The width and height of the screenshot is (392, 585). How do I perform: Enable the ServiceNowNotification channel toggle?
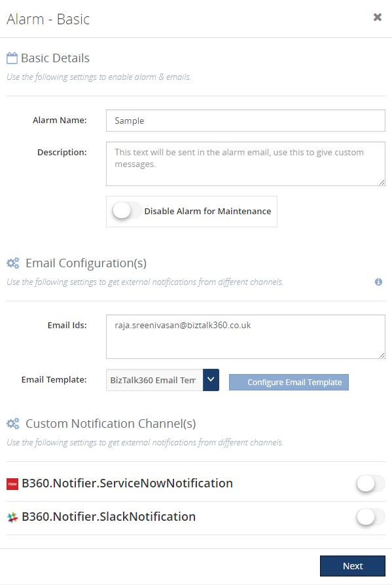coord(371,484)
